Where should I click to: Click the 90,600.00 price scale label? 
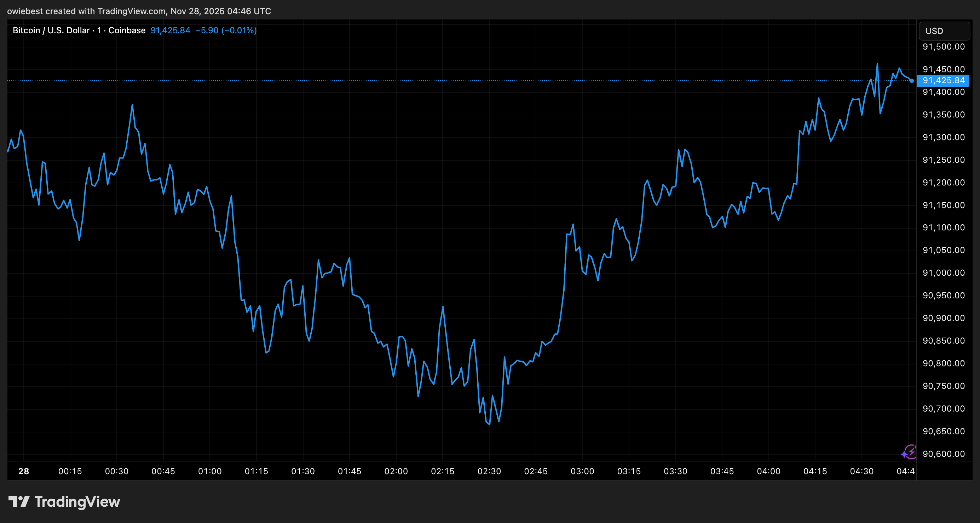944,454
